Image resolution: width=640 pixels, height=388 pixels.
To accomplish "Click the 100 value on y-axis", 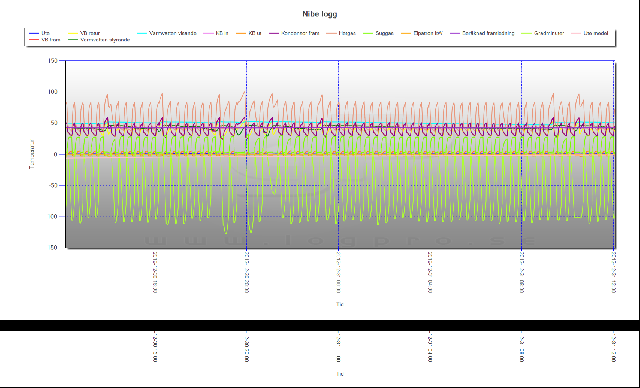I will coord(53,92).
